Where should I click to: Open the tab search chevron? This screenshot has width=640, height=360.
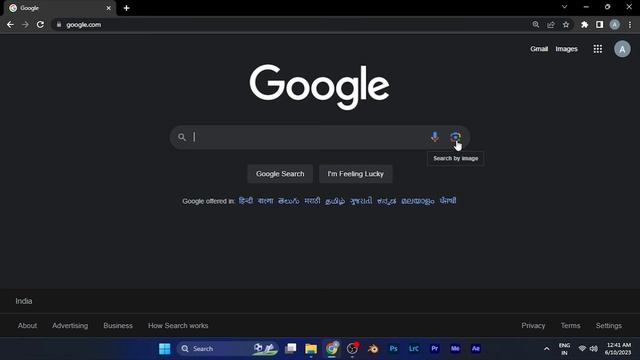tap(564, 7)
